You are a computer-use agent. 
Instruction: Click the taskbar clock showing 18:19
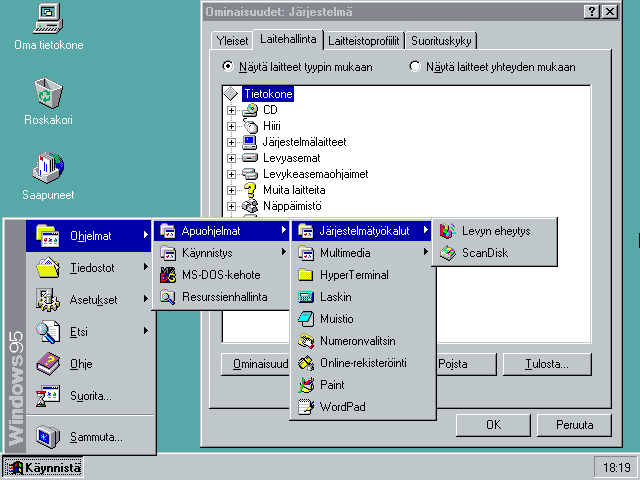[616, 468]
